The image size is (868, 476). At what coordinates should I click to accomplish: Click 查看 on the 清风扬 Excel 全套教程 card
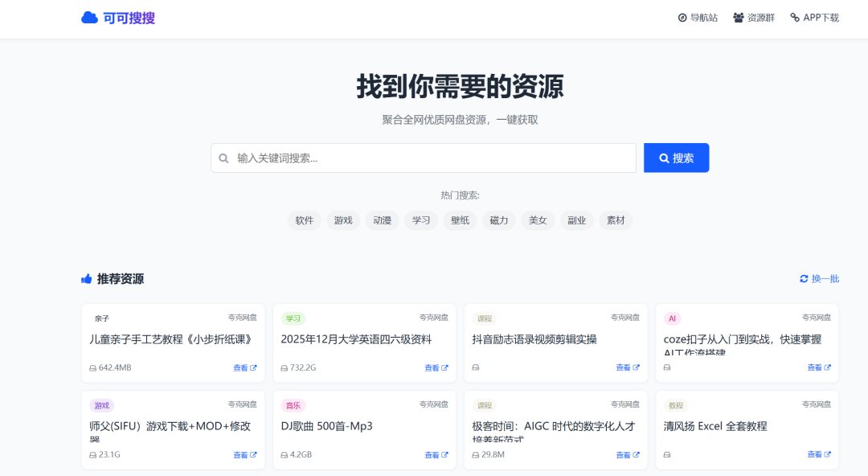pos(814,454)
